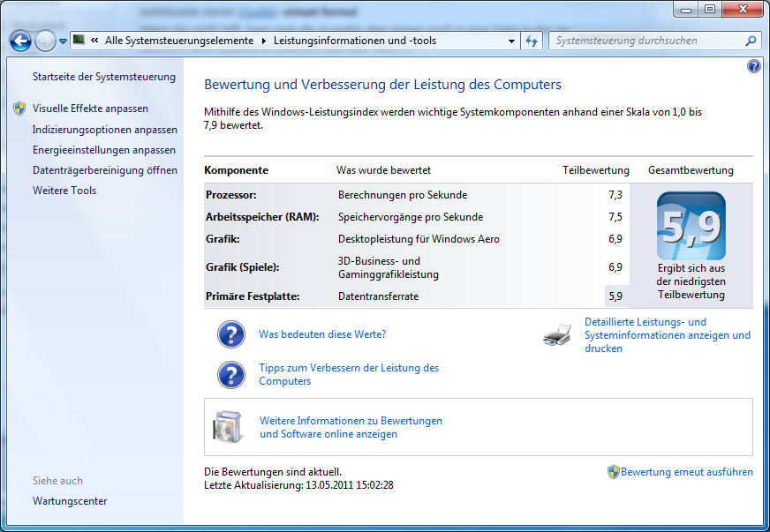770x532 pixels.
Task: Click the large 5,9 overall score badge
Action: tap(691, 227)
